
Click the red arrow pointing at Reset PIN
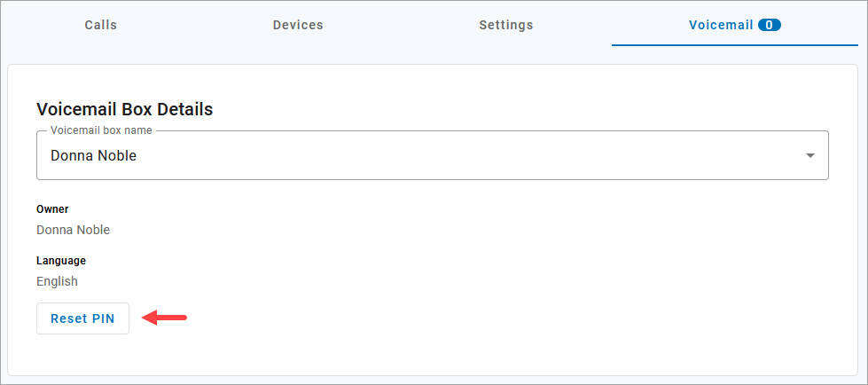tap(165, 318)
